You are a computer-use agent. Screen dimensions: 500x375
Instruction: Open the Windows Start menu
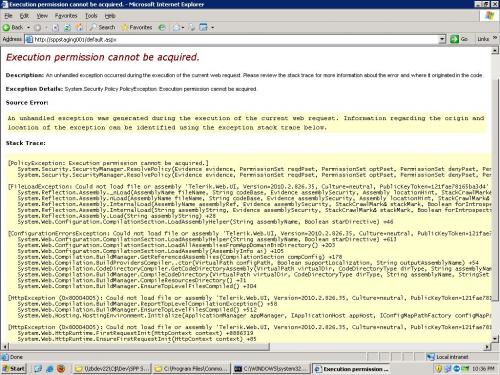click(x=13, y=369)
